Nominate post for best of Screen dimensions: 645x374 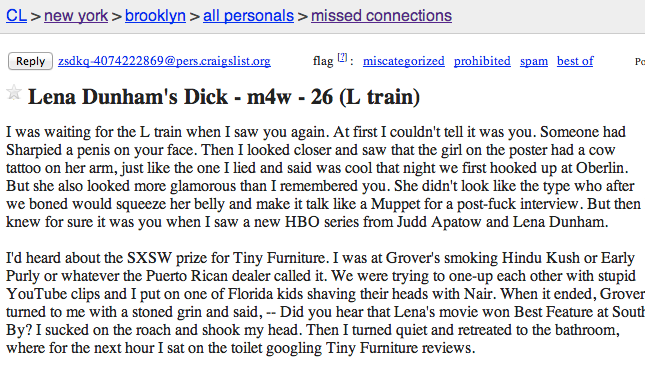tap(575, 61)
